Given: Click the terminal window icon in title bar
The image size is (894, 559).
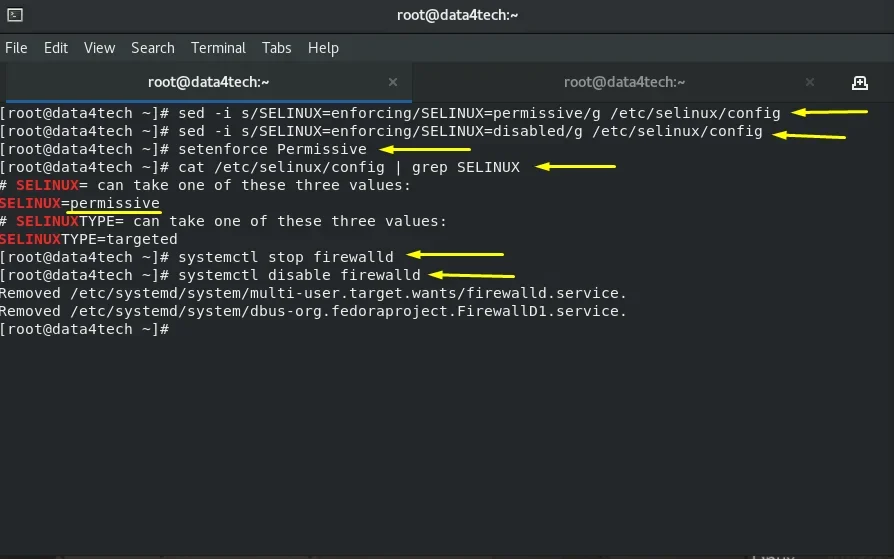Looking at the screenshot, I should click(15, 15).
